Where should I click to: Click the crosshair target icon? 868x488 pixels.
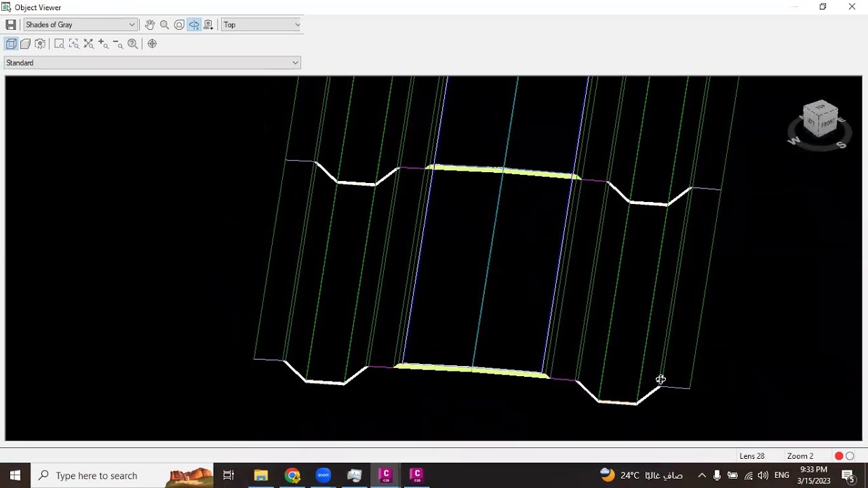pyautogui.click(x=152, y=43)
